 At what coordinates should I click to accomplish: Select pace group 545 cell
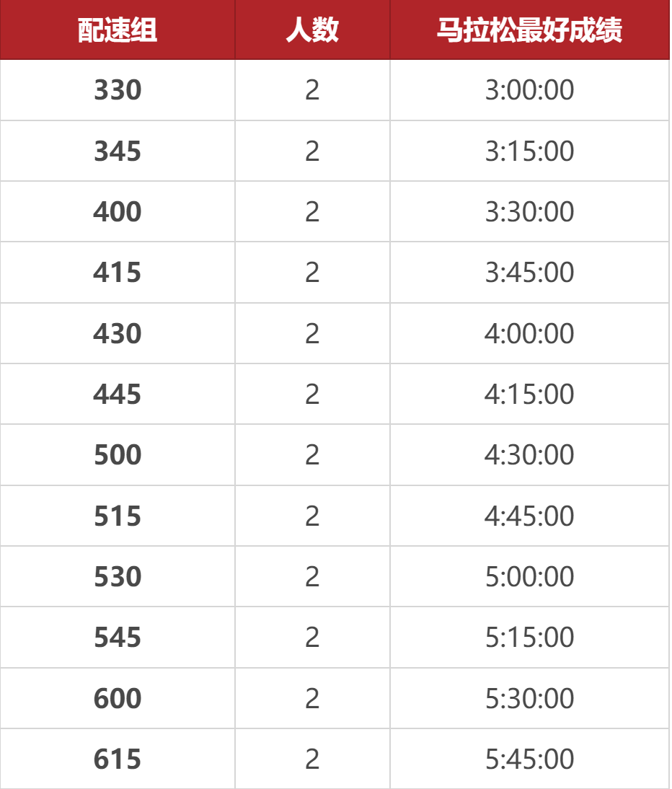coord(118,638)
